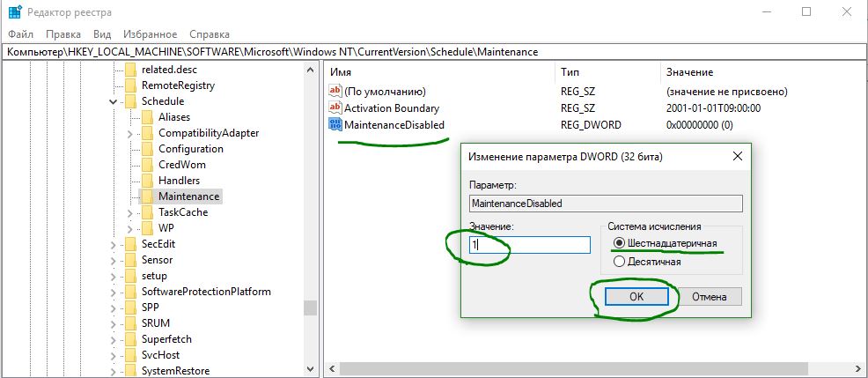Click the Registry Editor app icon in title bar
Screen dimensions: 868x378
pos(15,12)
